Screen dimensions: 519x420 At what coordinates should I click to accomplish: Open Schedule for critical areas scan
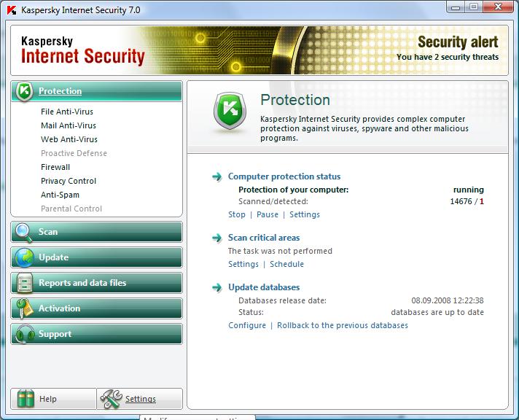pos(286,264)
